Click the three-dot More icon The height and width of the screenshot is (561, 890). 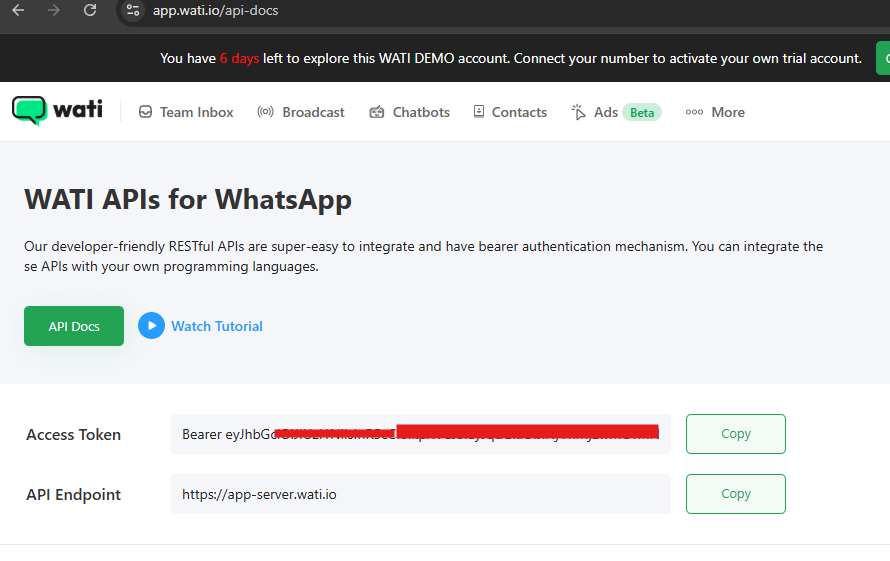(694, 112)
